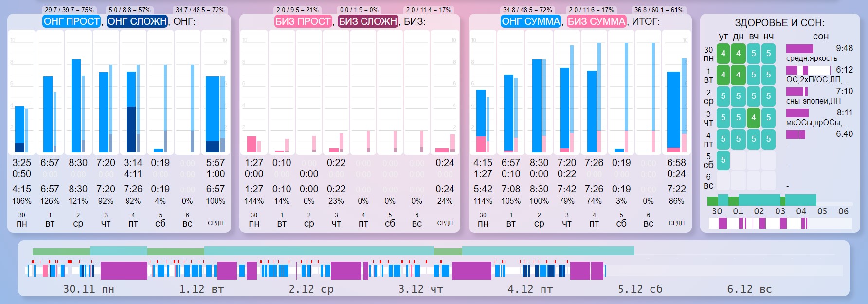This screenshot has width=868, height=304.
Task: Click timeline date label 5.12 сб
Action: [640, 289]
